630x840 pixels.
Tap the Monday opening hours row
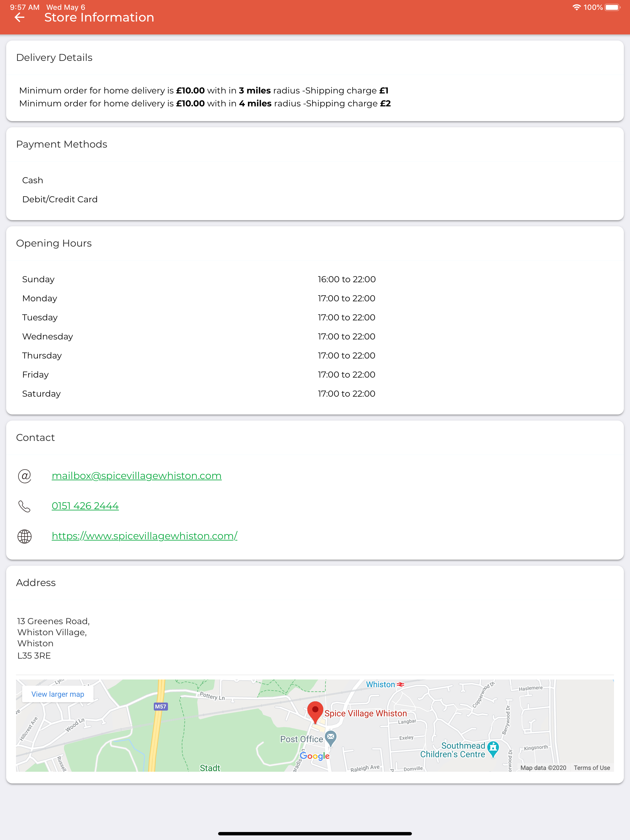coord(315,298)
